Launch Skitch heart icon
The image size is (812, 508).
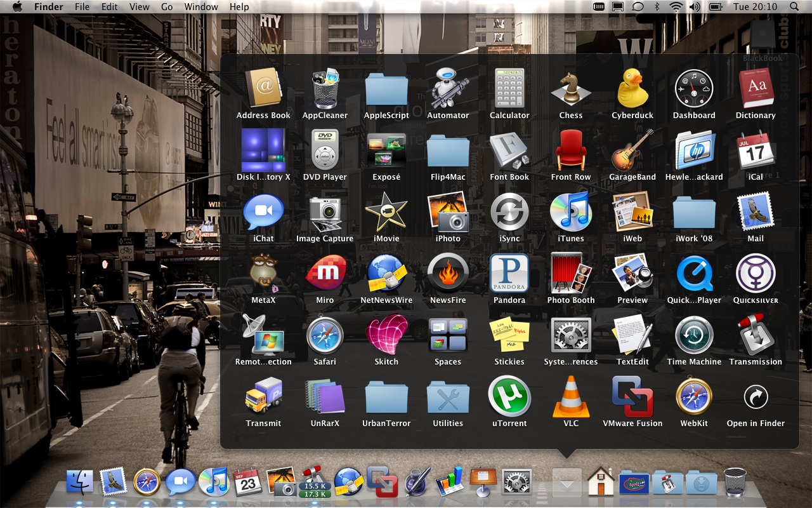pyautogui.click(x=386, y=334)
